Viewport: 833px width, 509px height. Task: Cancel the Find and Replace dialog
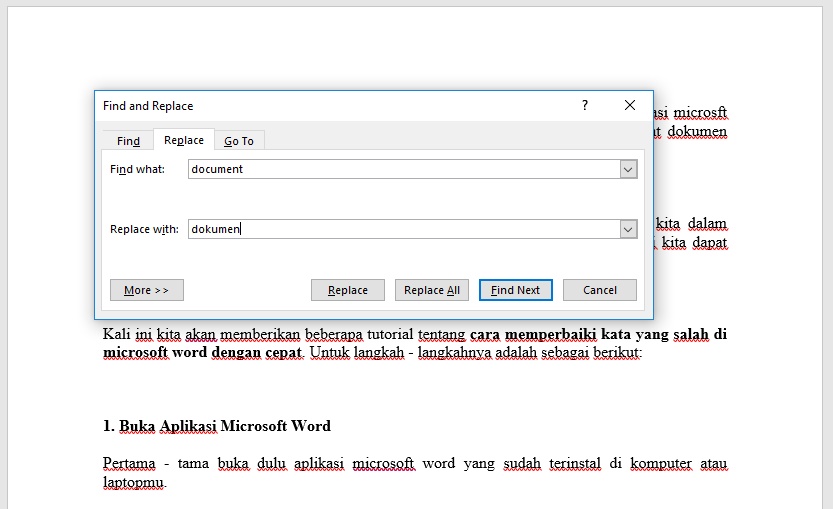(x=600, y=290)
